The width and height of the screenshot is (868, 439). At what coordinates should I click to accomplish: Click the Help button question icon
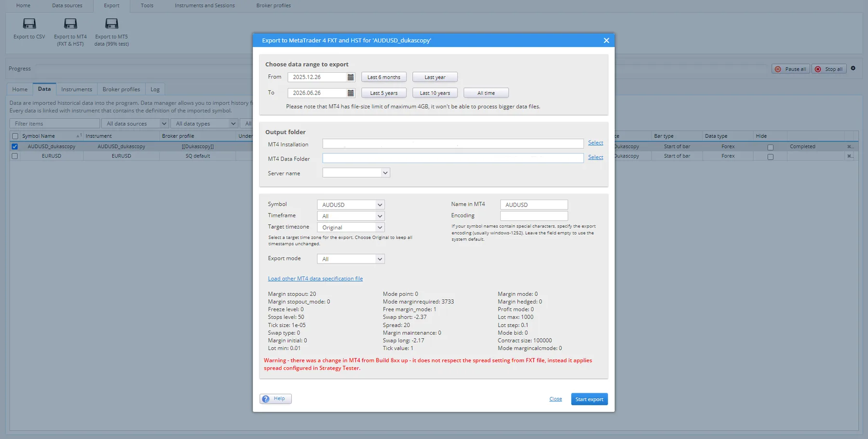pyautogui.click(x=266, y=399)
